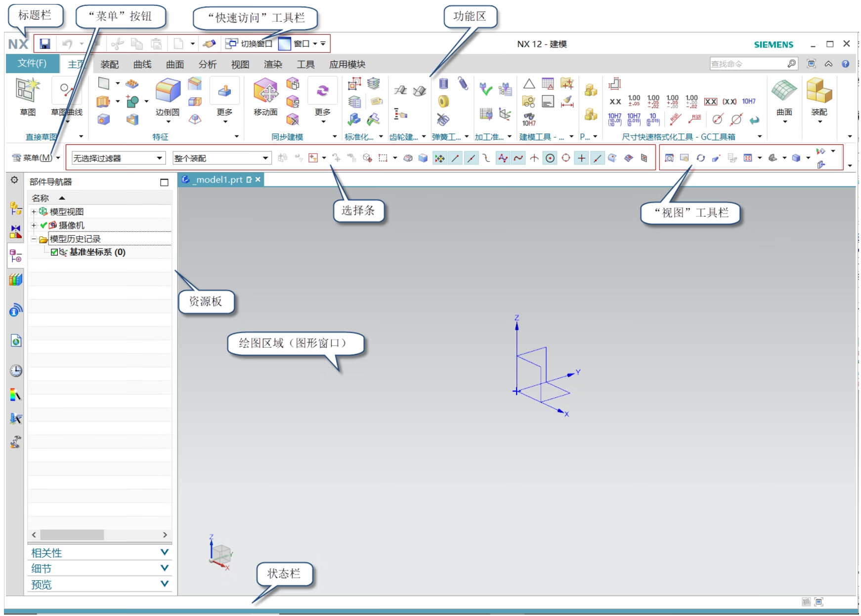Click the Move Face (移动面) tool
Viewport: 861px width, 616px height.
(x=265, y=96)
